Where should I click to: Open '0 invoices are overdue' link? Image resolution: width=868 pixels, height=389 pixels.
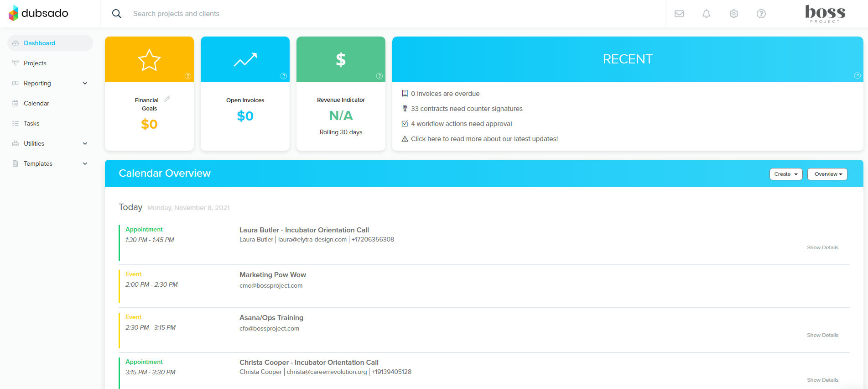tap(445, 94)
